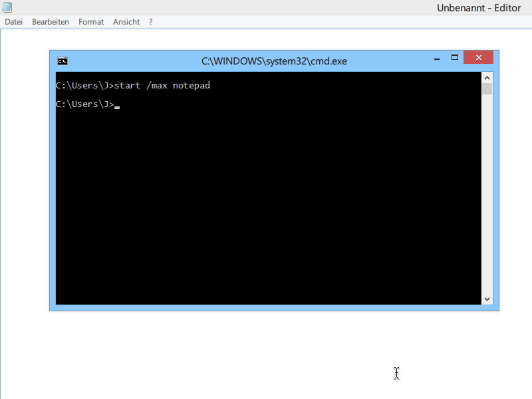Open the Bearbeiten menu
The width and height of the screenshot is (532, 399).
[51, 22]
